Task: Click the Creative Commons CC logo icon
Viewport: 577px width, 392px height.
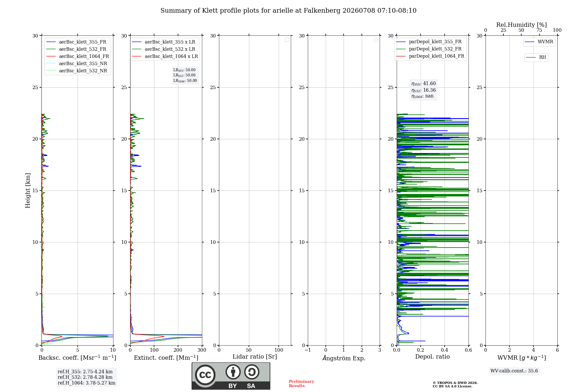Action: coord(205,375)
